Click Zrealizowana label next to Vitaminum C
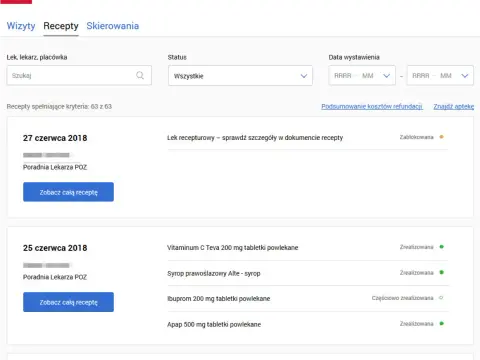 tap(417, 247)
